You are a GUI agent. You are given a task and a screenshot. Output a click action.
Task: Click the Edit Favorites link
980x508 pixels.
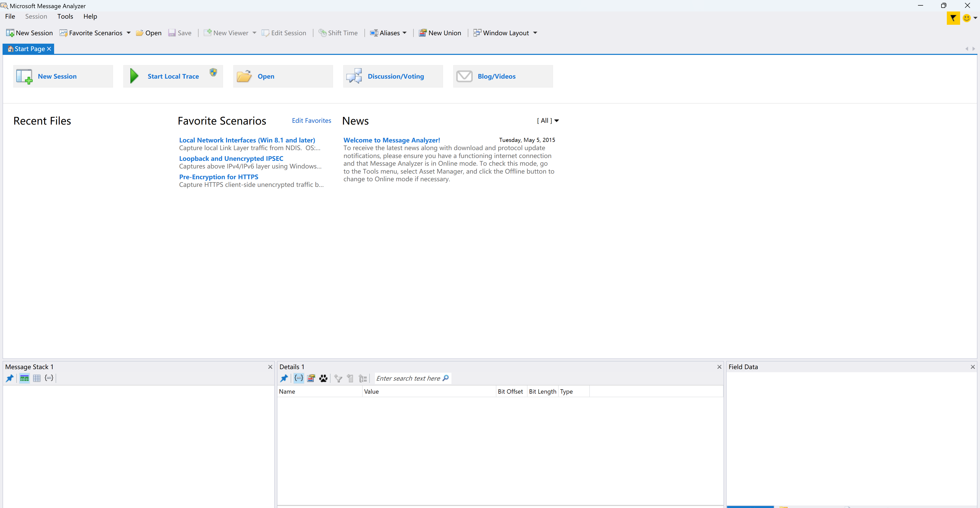(311, 121)
